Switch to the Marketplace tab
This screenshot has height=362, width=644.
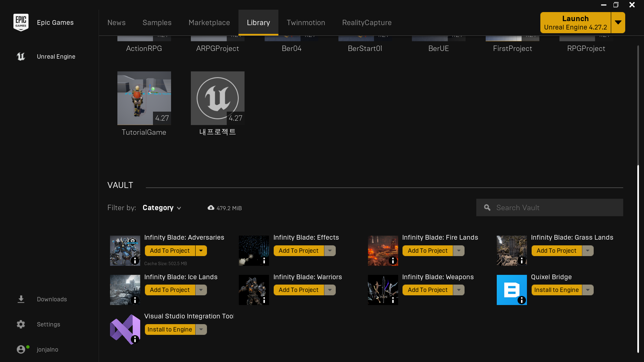pos(209,22)
